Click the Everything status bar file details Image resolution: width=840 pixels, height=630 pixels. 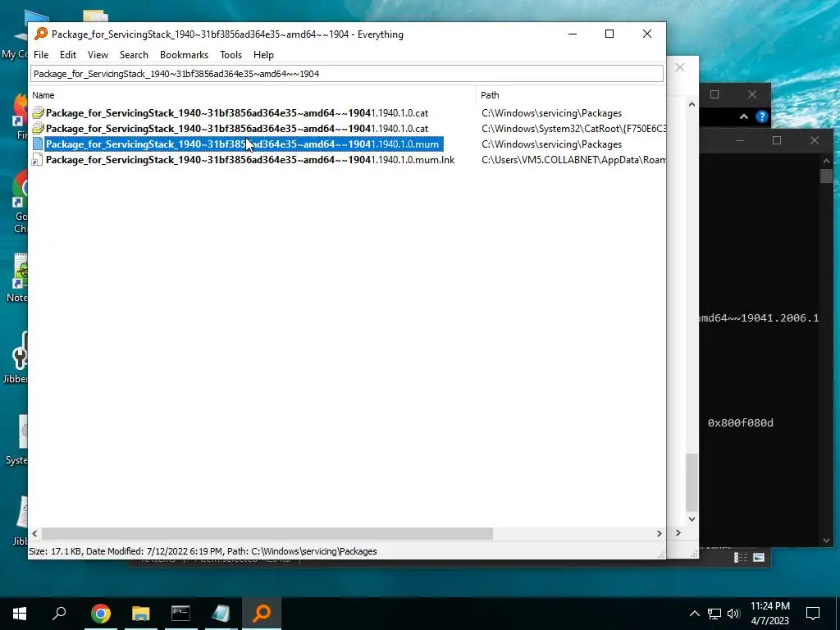point(203,551)
